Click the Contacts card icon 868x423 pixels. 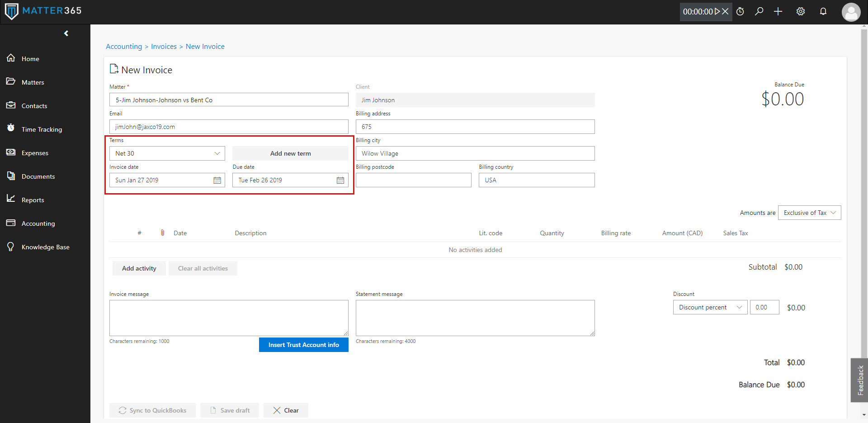click(11, 105)
